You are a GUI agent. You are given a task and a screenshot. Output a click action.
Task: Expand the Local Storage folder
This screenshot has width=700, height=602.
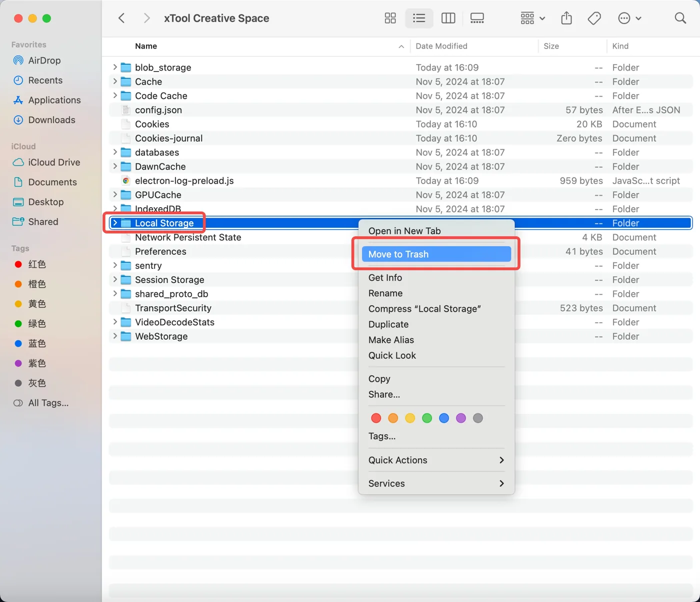click(115, 223)
